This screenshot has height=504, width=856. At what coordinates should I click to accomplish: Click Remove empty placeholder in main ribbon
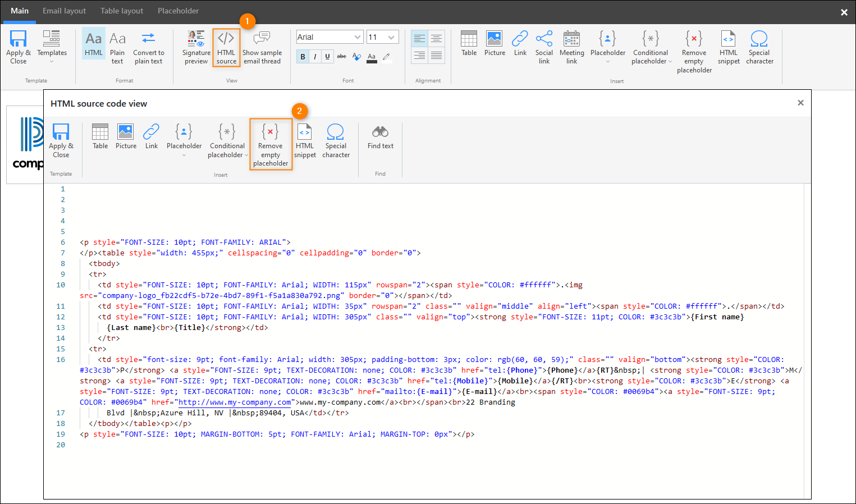694,52
